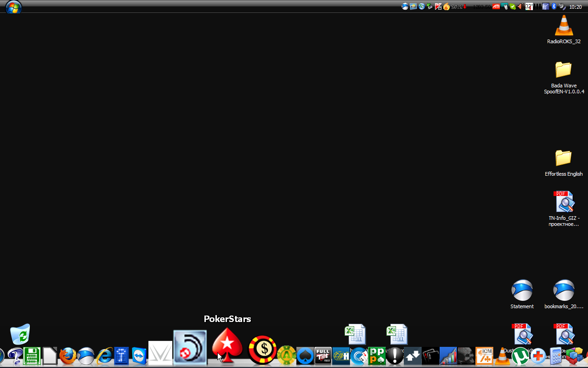The image size is (588, 368).
Task: Open the ICM calculator dock icon
Action: (484, 356)
